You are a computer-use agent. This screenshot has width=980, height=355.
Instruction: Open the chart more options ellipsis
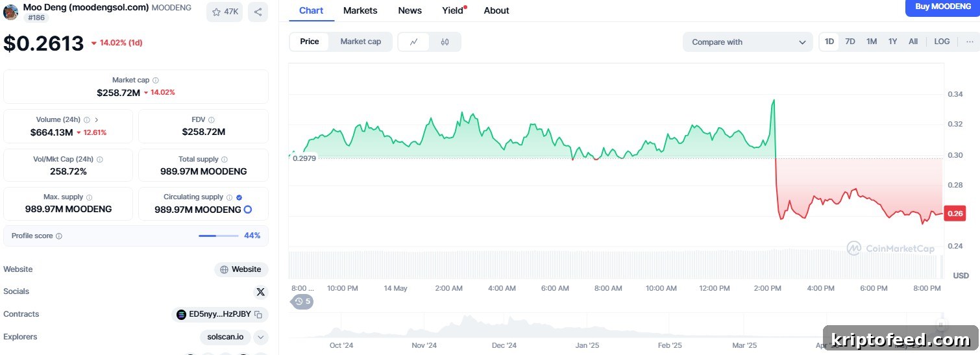[x=970, y=42]
